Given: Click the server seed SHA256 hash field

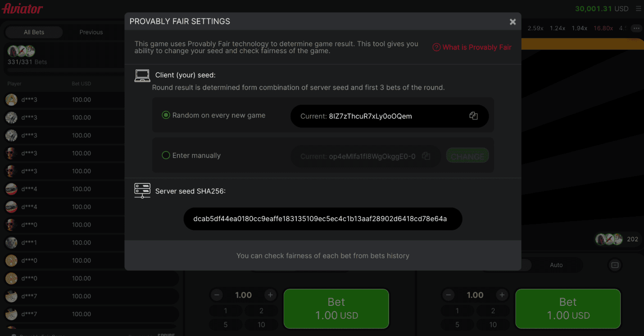Looking at the screenshot, I should [322, 219].
